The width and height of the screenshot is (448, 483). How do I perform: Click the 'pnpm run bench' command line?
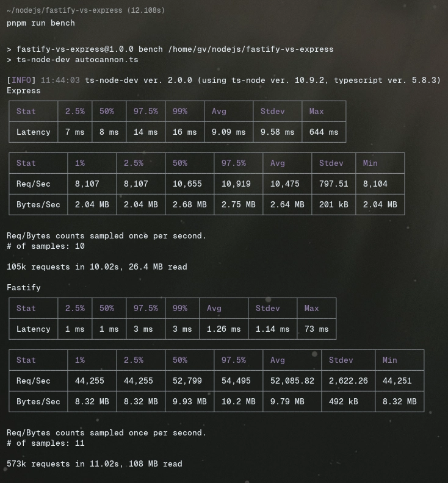[x=41, y=23]
